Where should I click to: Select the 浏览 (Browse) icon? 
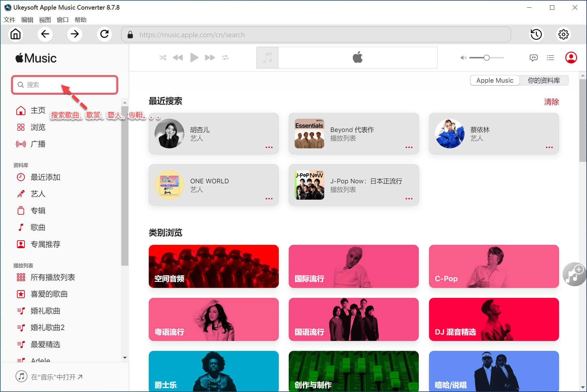21,127
